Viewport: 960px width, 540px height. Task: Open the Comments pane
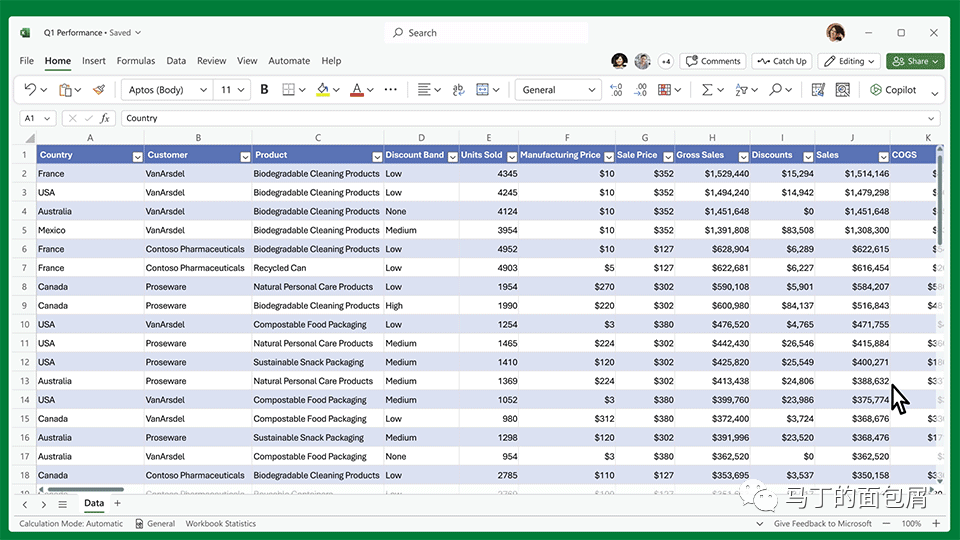click(x=713, y=61)
